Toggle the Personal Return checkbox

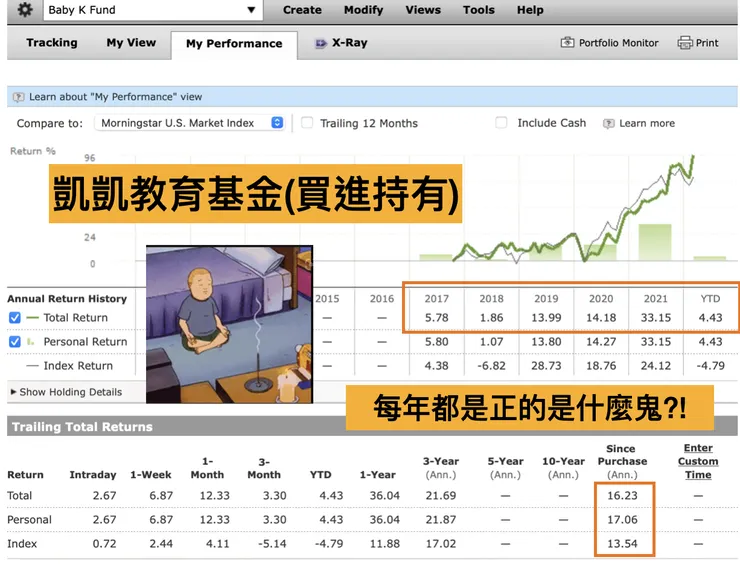click(15, 341)
